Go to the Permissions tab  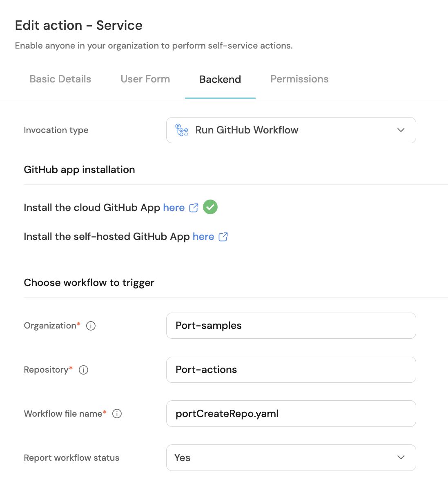(x=299, y=79)
